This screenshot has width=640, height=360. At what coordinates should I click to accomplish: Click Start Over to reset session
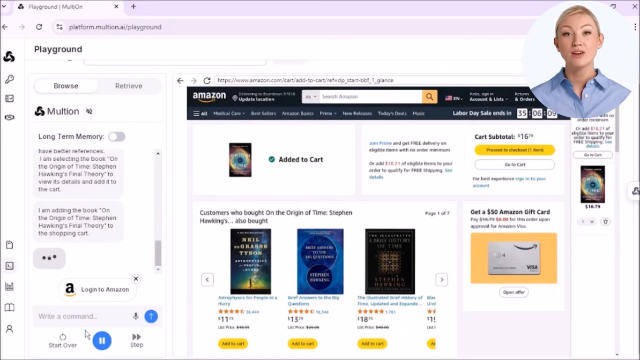pyautogui.click(x=62, y=340)
